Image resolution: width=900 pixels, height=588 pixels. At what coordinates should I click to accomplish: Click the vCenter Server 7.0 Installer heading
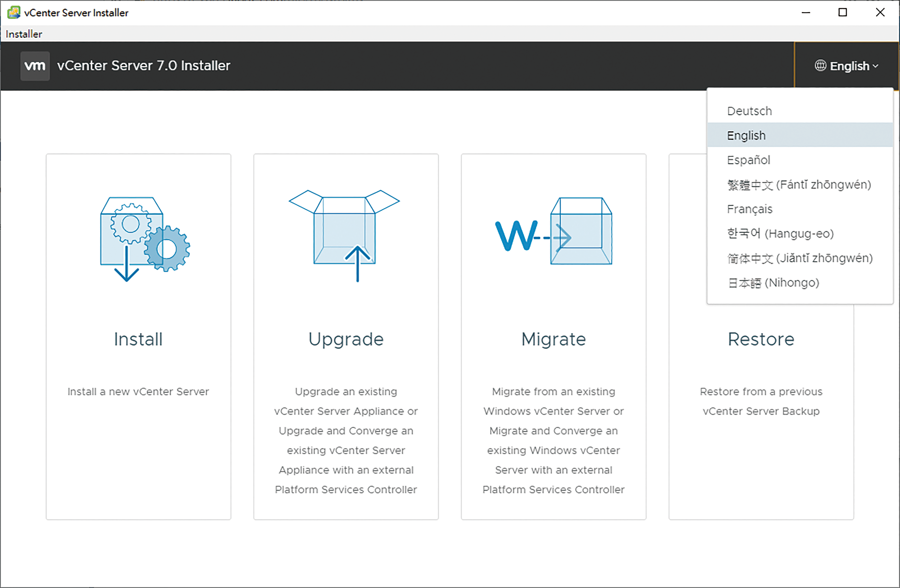(144, 66)
